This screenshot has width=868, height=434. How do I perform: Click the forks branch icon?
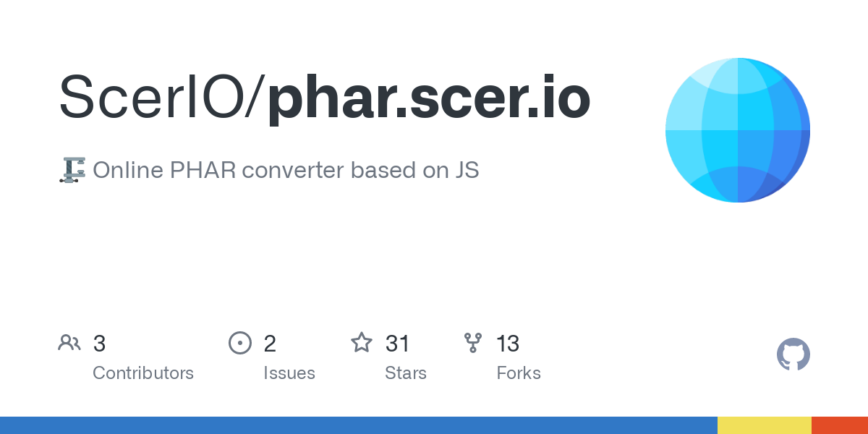point(473,343)
